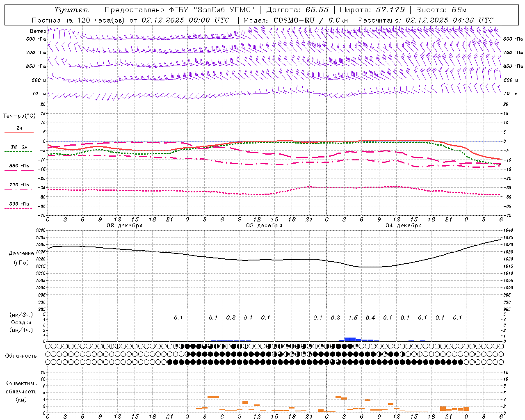
Task: Click the "Тем-ра(°C)" temperature axis label
Action: [19, 116]
